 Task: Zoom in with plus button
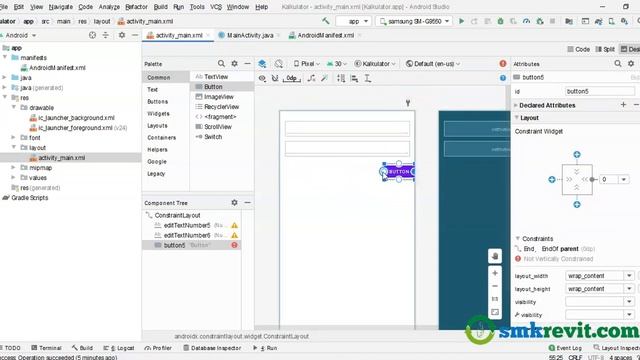tap(495, 273)
